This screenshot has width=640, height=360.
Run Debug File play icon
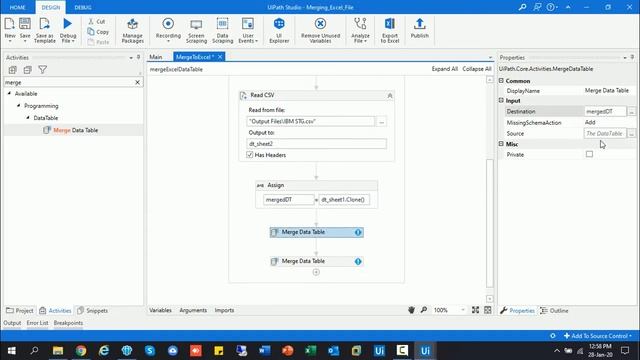[68, 24]
